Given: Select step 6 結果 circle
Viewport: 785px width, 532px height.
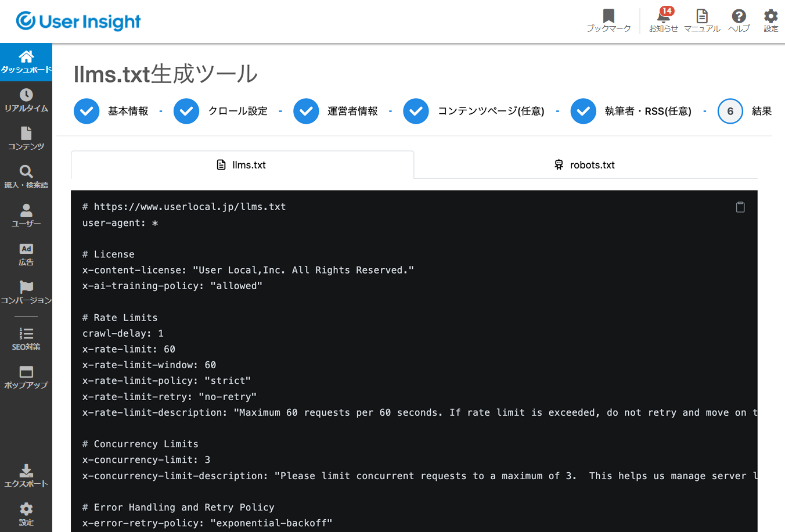Looking at the screenshot, I should (730, 111).
